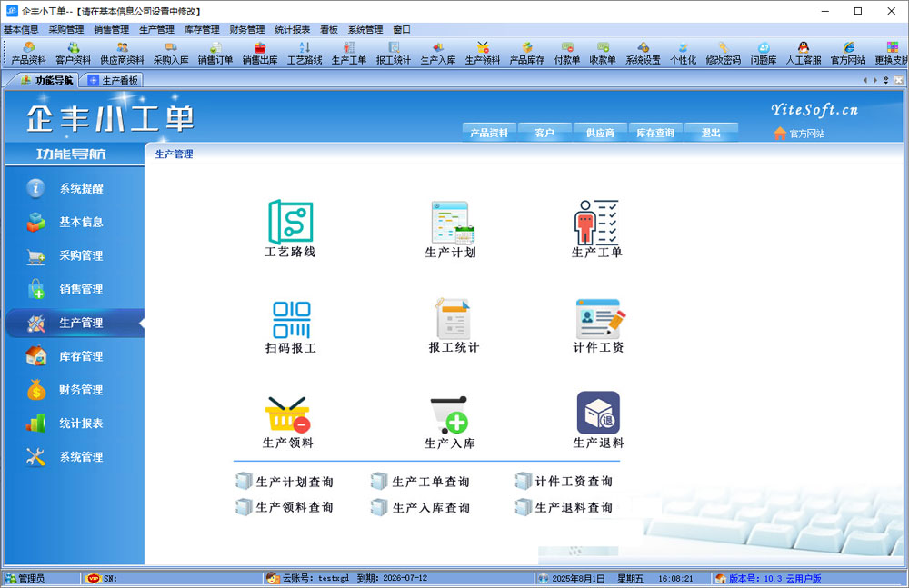Open the 统计报表 menu in menu bar
Viewport: 909px width, 588px height.
(292, 29)
